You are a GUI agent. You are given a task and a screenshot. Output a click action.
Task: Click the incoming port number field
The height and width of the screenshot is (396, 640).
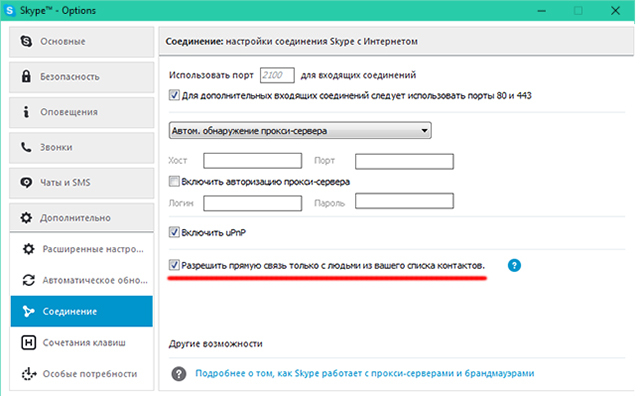[x=277, y=75]
